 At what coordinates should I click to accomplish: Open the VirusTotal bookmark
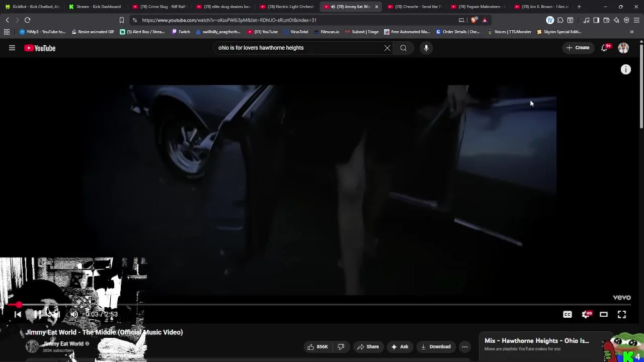(295, 32)
